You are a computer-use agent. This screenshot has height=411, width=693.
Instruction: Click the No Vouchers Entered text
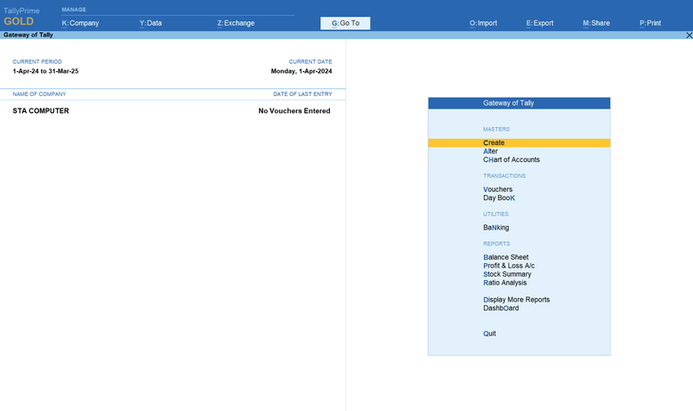click(x=294, y=111)
